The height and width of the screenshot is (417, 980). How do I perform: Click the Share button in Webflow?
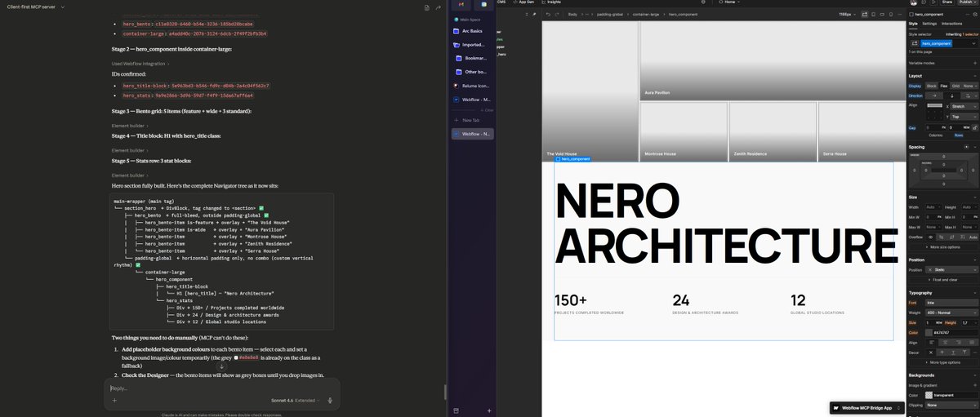[x=947, y=2]
